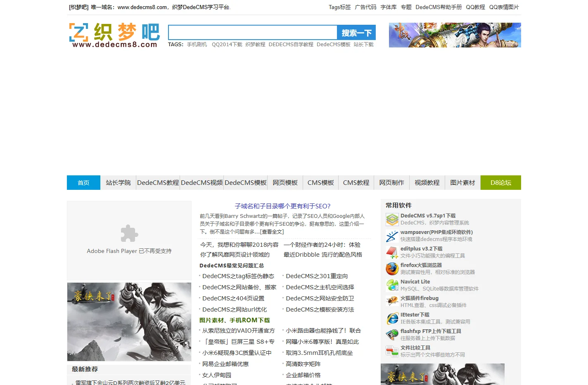
Task: Click the IEtester Internet Explorer icon
Action: [392, 319]
